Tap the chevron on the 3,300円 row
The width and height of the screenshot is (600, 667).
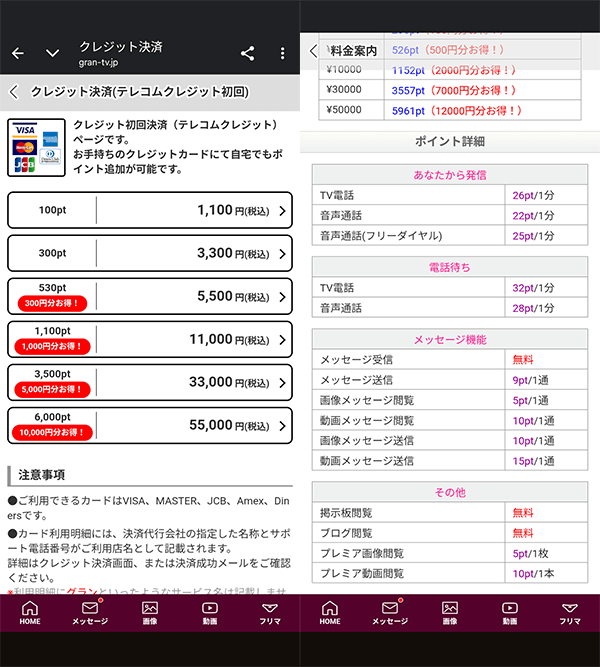tap(282, 254)
